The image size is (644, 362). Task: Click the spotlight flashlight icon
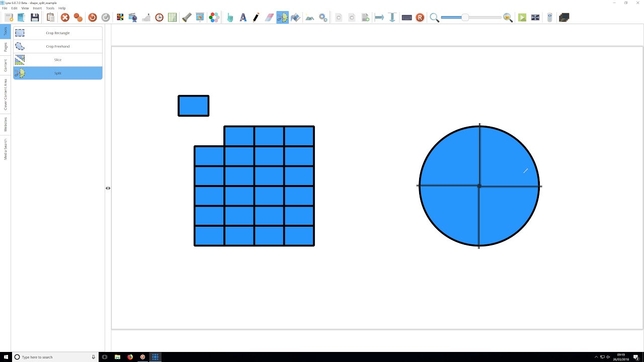(187, 18)
